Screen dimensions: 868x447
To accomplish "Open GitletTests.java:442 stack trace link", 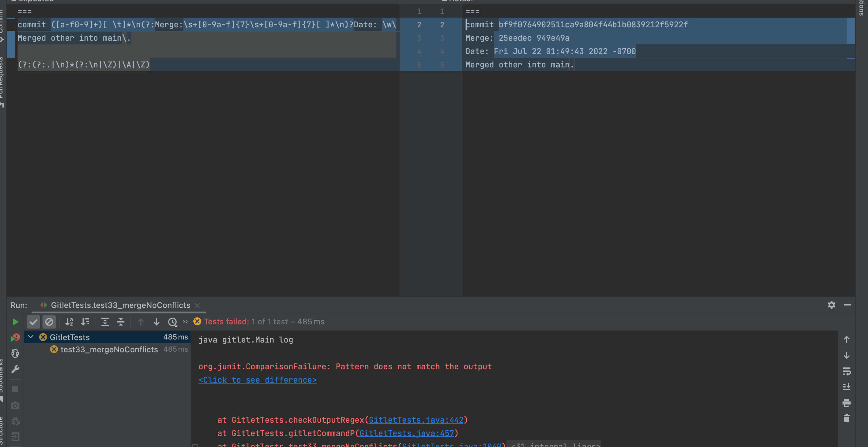I will coord(416,420).
